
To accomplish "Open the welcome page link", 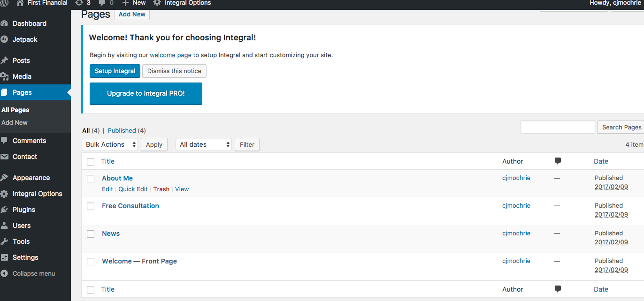I will 170,55.
